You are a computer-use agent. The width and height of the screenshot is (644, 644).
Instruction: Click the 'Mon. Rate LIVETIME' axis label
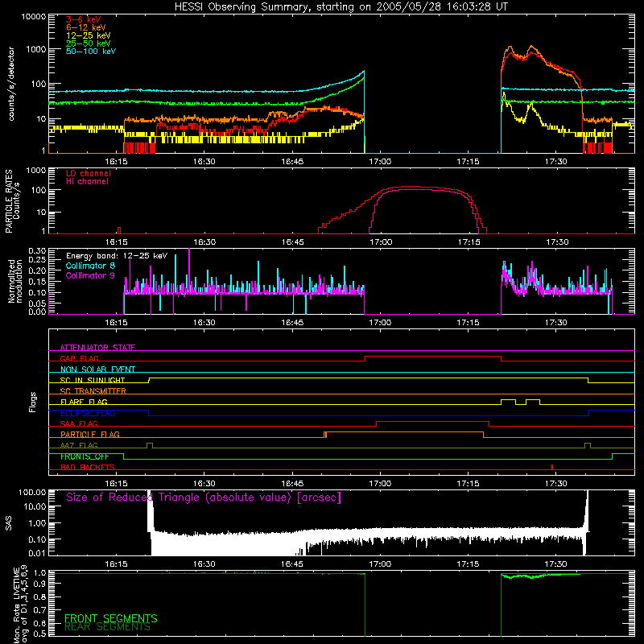point(16,606)
